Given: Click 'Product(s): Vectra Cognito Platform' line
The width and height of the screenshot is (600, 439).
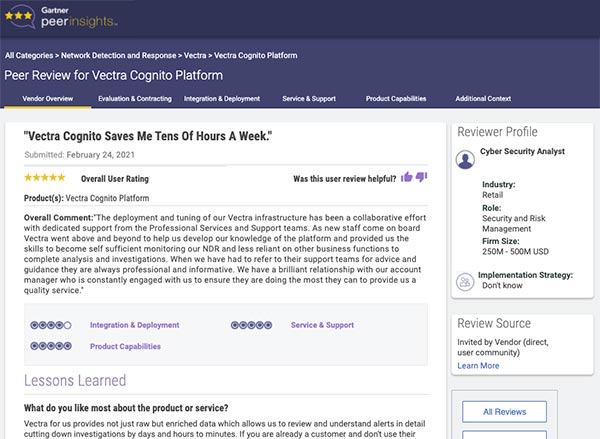Looking at the screenshot, I should click(86, 198).
